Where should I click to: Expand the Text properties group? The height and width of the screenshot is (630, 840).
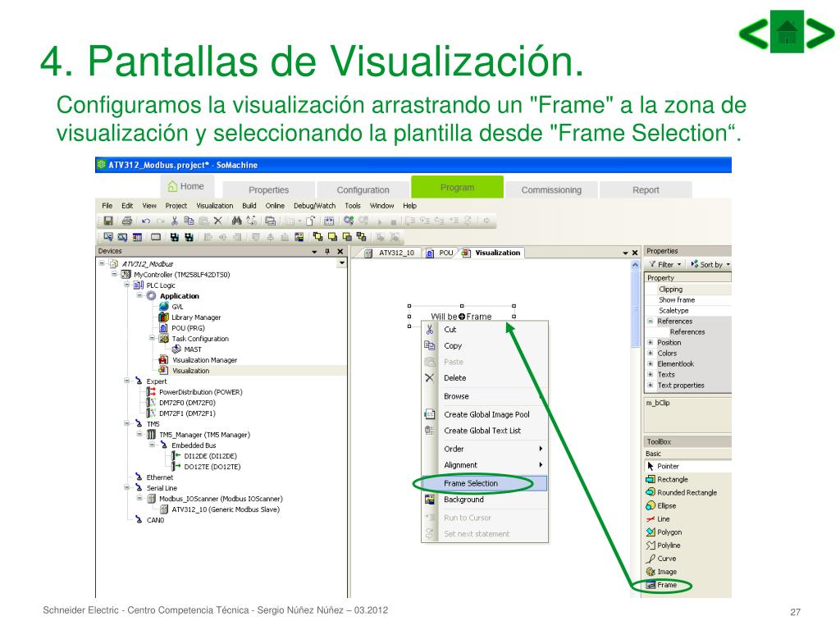pos(651,386)
